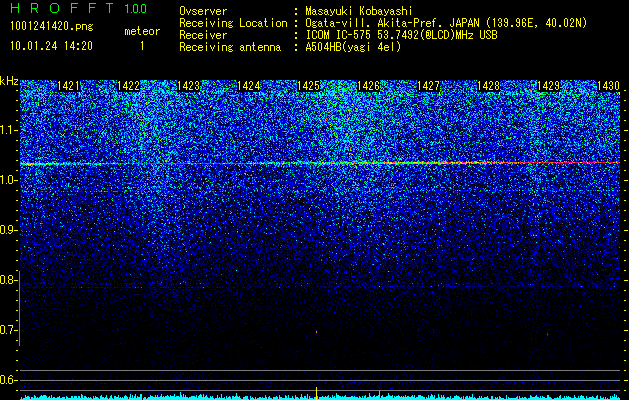Image resolution: width=629 pixels, height=400 pixels.
Task: Click the HROFFT program title text
Action: coord(63,8)
